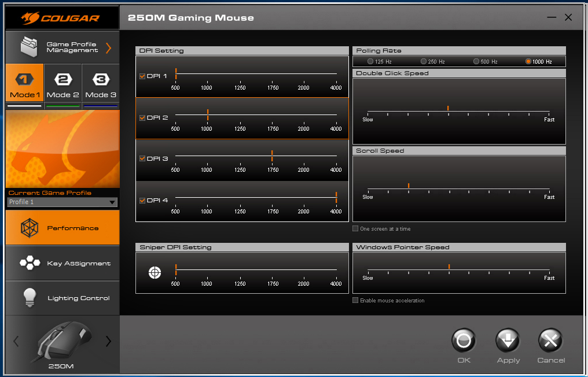Uncheck the DPI 2 checkbox
The image size is (588, 377).
point(142,118)
